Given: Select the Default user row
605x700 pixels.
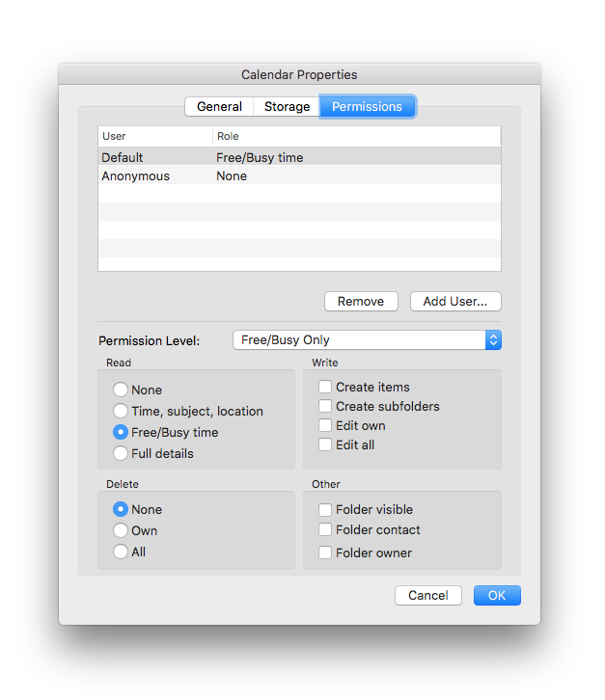Looking at the screenshot, I should 299,157.
